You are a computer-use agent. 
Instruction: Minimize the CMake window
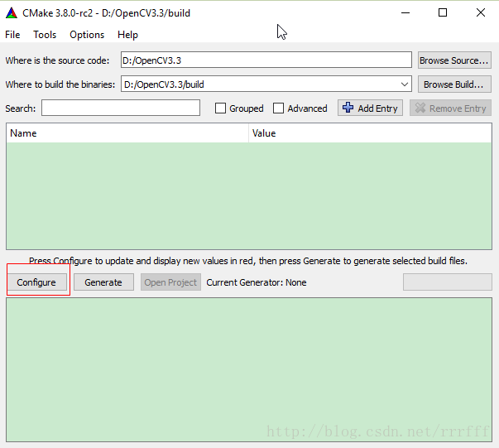tap(405, 13)
